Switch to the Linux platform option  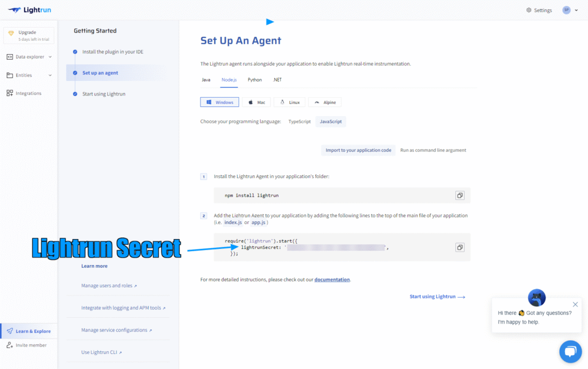tap(289, 102)
